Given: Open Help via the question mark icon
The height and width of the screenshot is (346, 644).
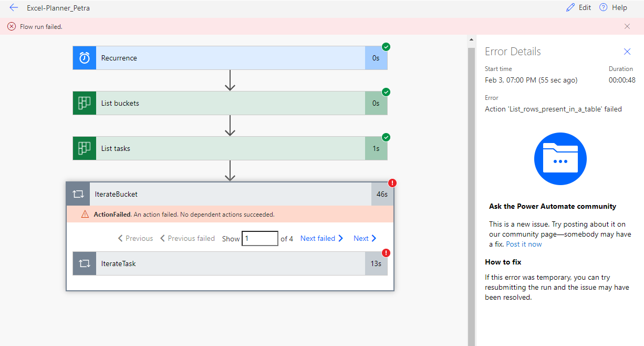Looking at the screenshot, I should (604, 8).
